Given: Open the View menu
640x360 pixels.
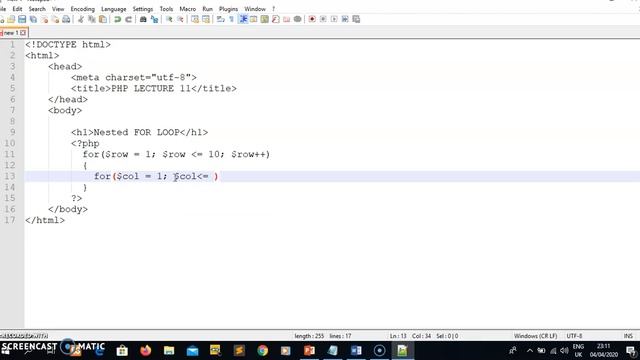Looking at the screenshot, I should click(x=58, y=9).
